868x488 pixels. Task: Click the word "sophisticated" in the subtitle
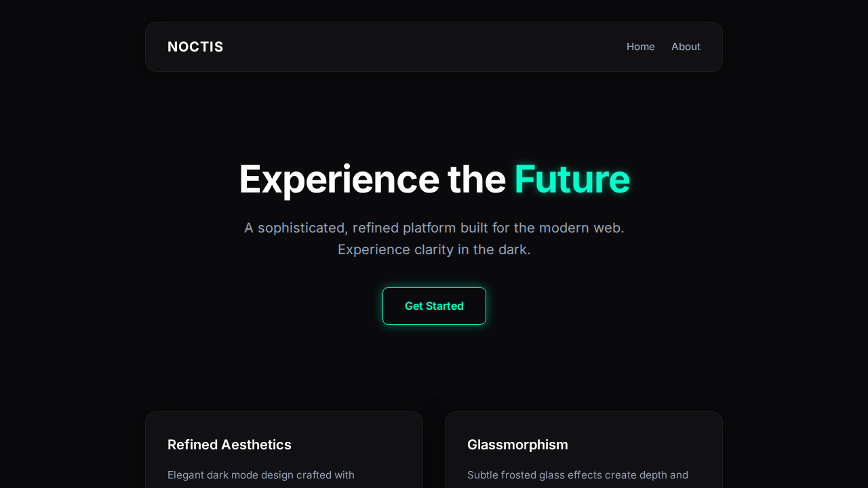pyautogui.click(x=301, y=228)
